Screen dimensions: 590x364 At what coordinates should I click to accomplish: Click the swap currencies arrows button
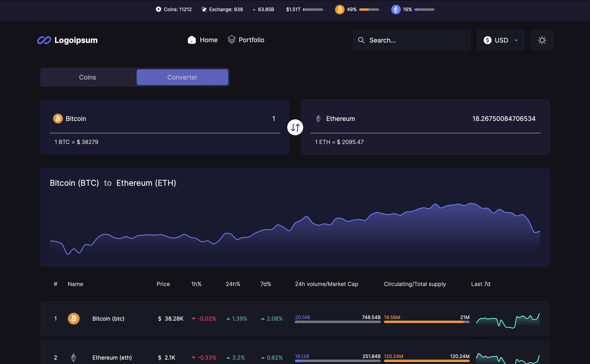(295, 127)
